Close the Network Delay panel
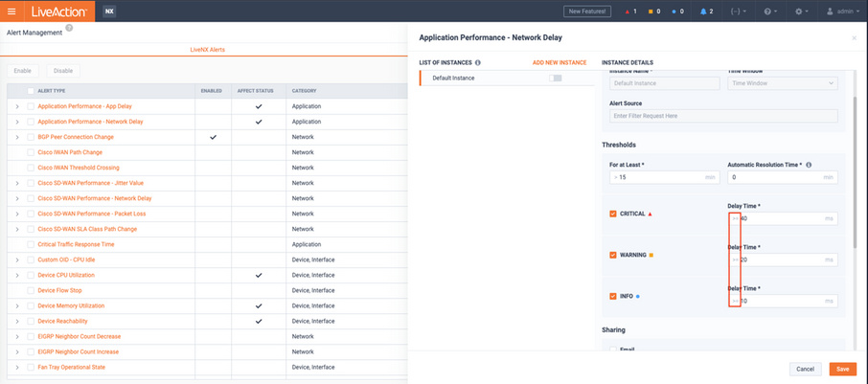Image resolution: width=868 pixels, height=384 pixels. coord(855,37)
